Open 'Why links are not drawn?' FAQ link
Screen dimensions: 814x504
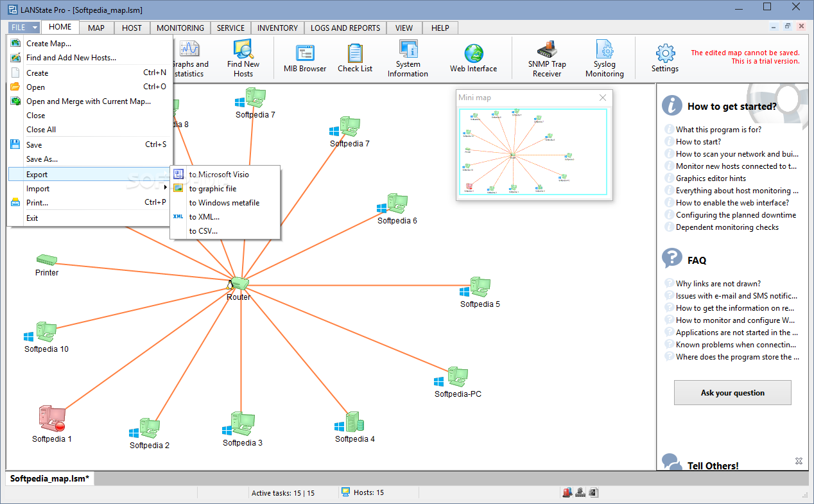point(718,283)
